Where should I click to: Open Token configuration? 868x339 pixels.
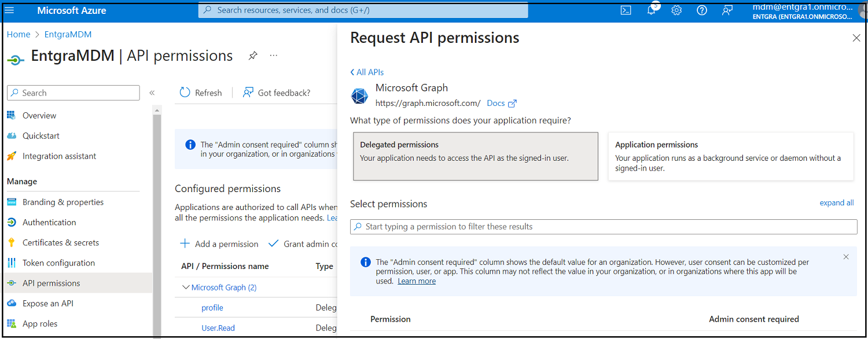click(58, 263)
